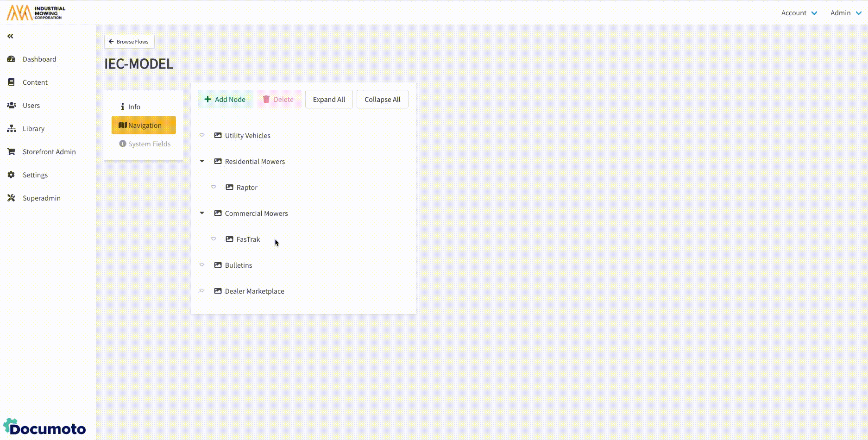Click the Users group icon
Viewport: 868px width, 440px height.
pos(11,106)
